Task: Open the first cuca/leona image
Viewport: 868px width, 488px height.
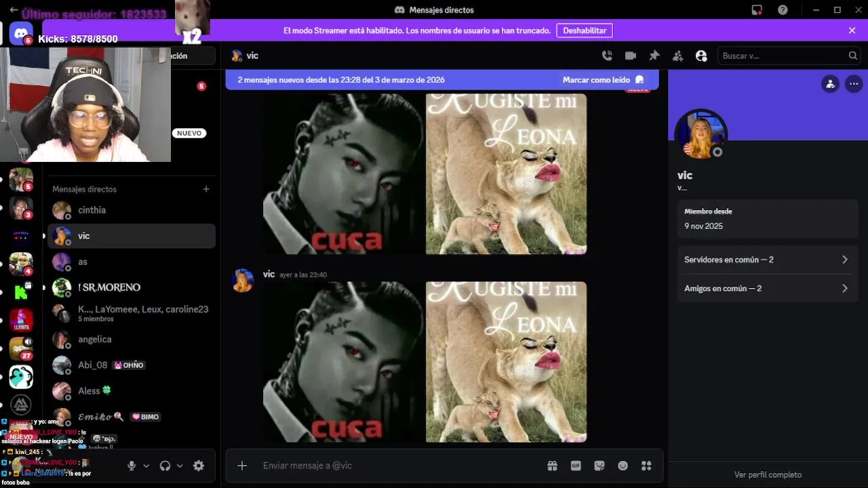Action: pyautogui.click(x=425, y=174)
